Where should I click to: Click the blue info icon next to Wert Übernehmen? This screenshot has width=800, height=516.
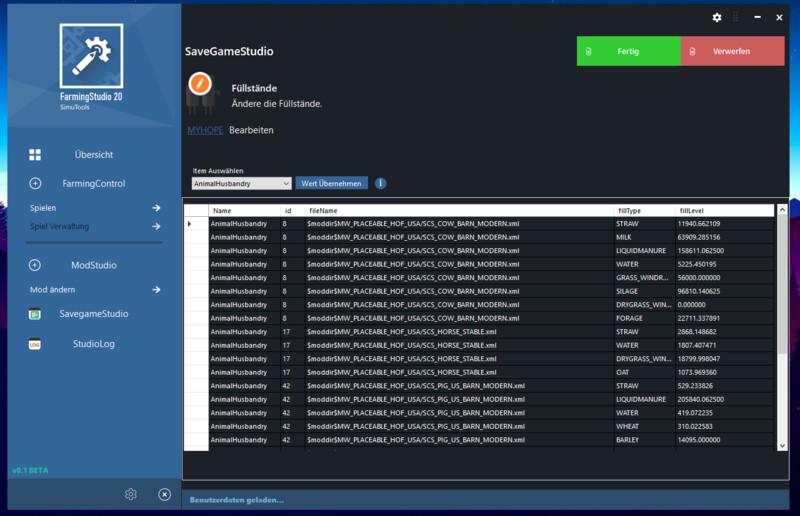pos(380,184)
